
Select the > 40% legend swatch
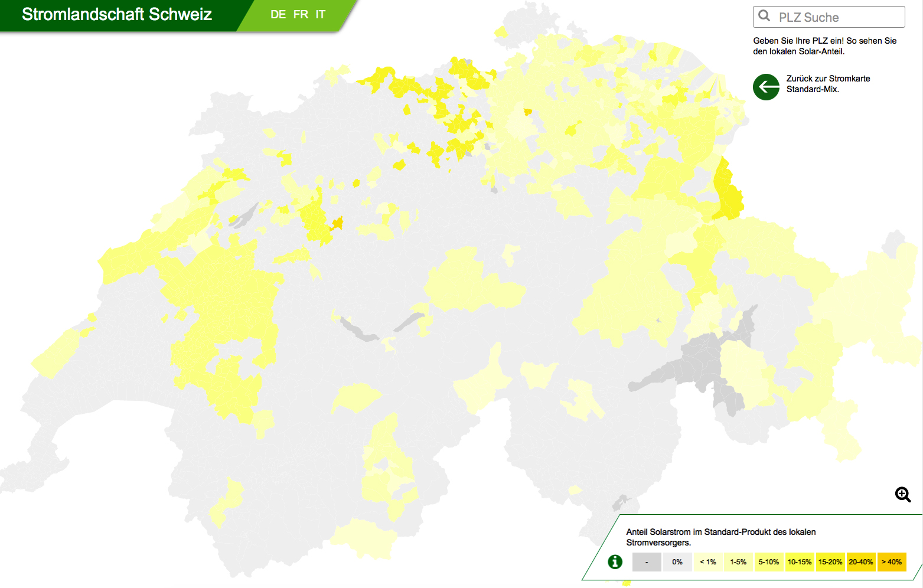[892, 562]
